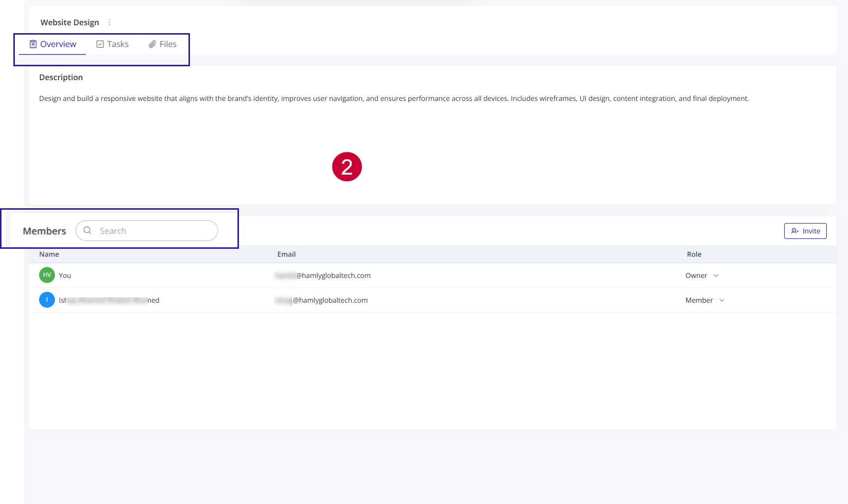Click the red number 2 badge

[x=347, y=167]
